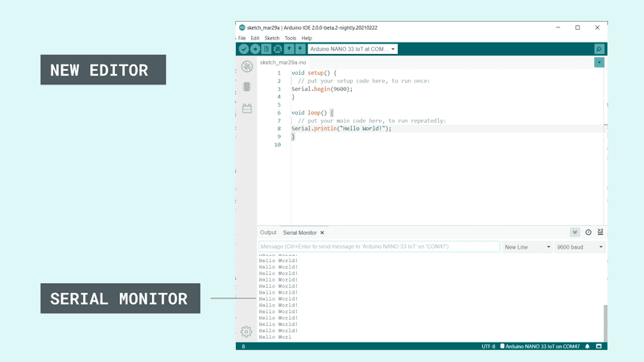644x362 pixels.
Task: Click code line Serial.println("Hello World!");
Action: (x=341, y=129)
